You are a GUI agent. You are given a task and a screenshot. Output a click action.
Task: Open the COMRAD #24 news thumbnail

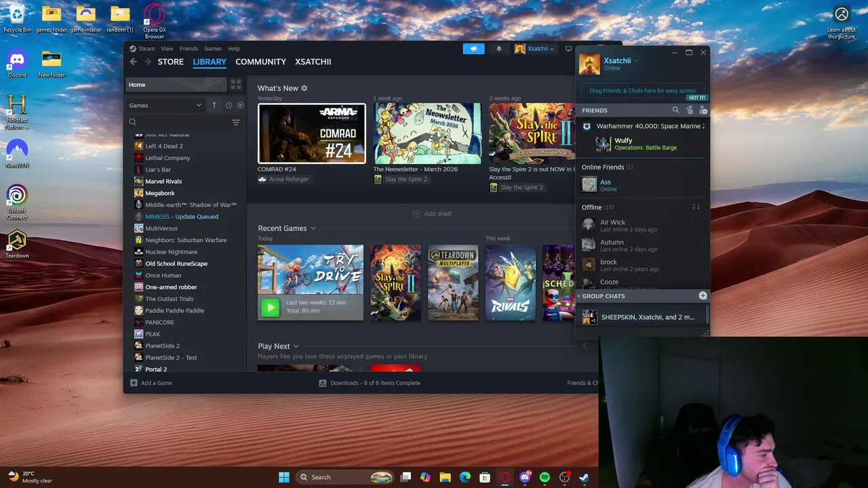[312, 134]
